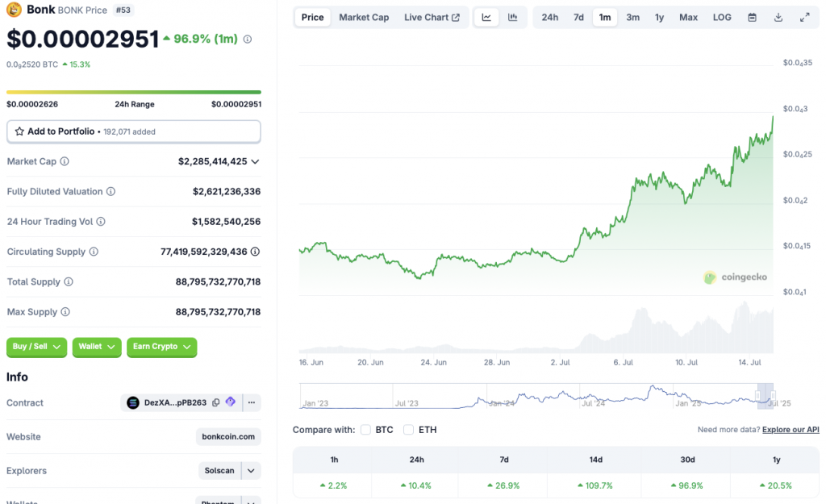This screenshot has height=504, width=826.
Task: Select the line chart icon
Action: pos(486,17)
